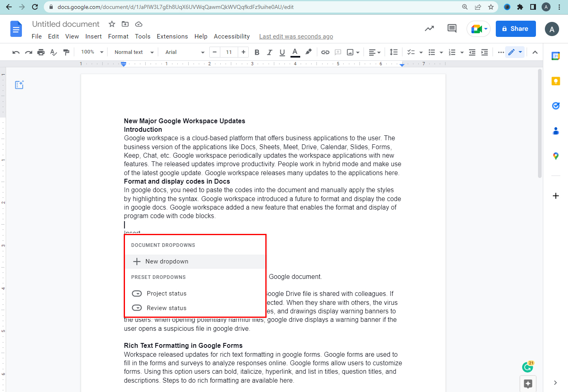568x392 pixels.
Task: Click the print icon in toolbar
Action: (41, 52)
